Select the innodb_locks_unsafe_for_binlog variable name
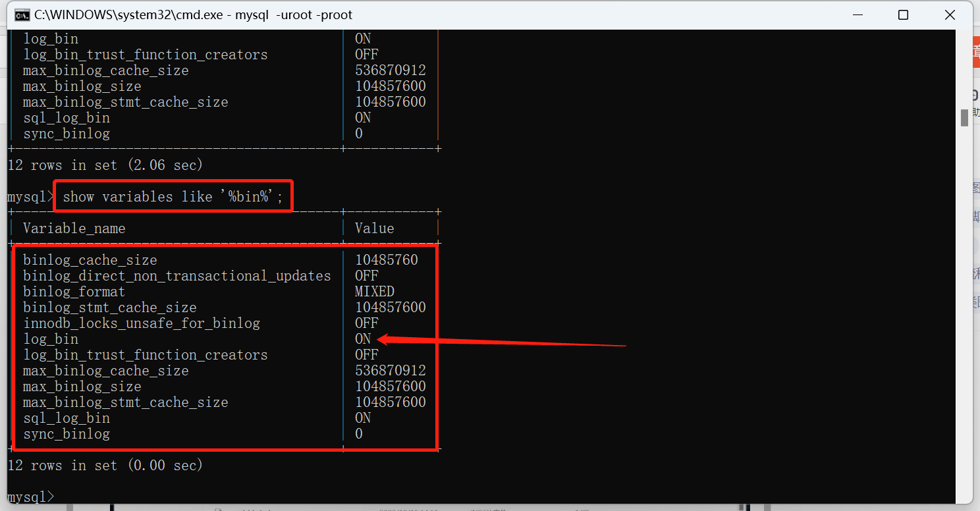Image resolution: width=980 pixels, height=511 pixels. coord(141,323)
